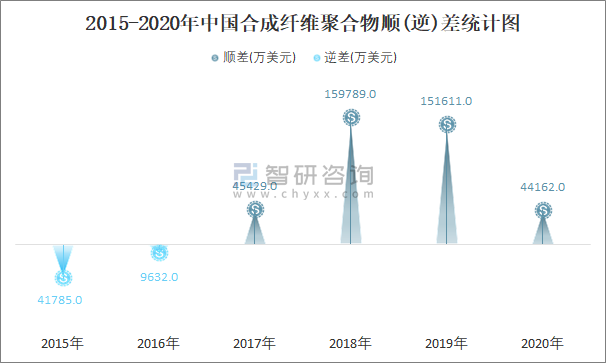The height and width of the screenshot is (363, 606).
Task: Click the 2018 surplus dollar marker icon
Action: click(351, 118)
